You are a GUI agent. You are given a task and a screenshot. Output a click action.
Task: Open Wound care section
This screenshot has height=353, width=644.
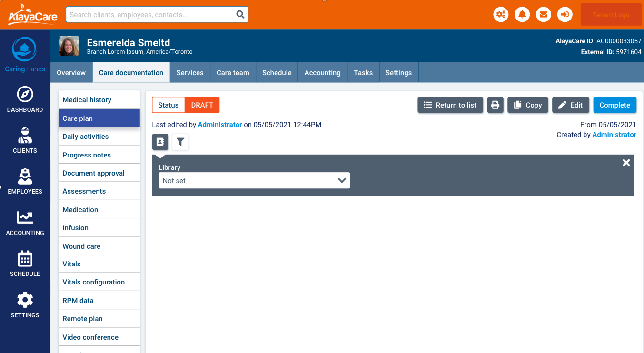pos(81,246)
